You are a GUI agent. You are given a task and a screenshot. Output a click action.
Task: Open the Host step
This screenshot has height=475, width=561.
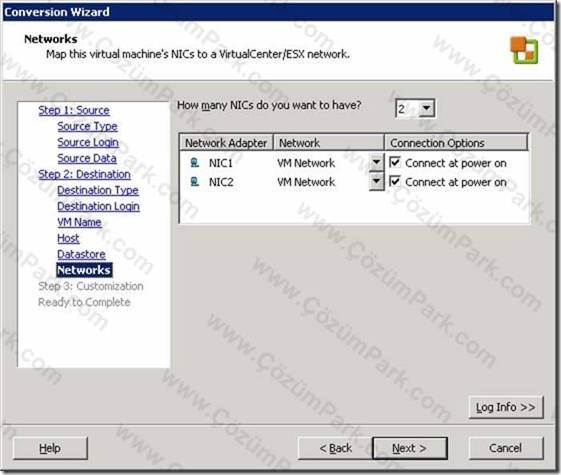(x=68, y=238)
